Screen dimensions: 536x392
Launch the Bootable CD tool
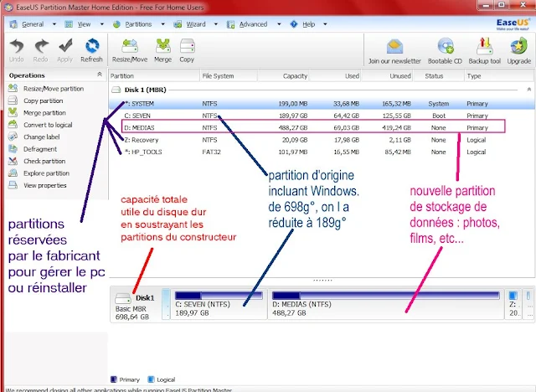[x=445, y=51]
